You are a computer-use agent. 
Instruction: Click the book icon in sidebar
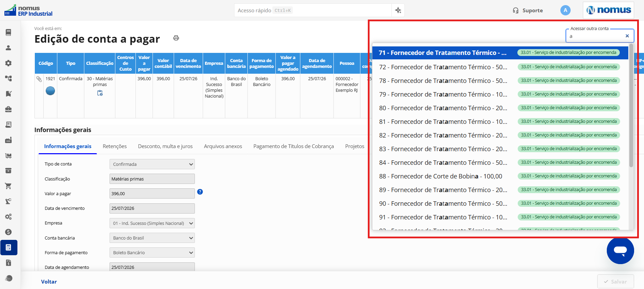click(9, 32)
